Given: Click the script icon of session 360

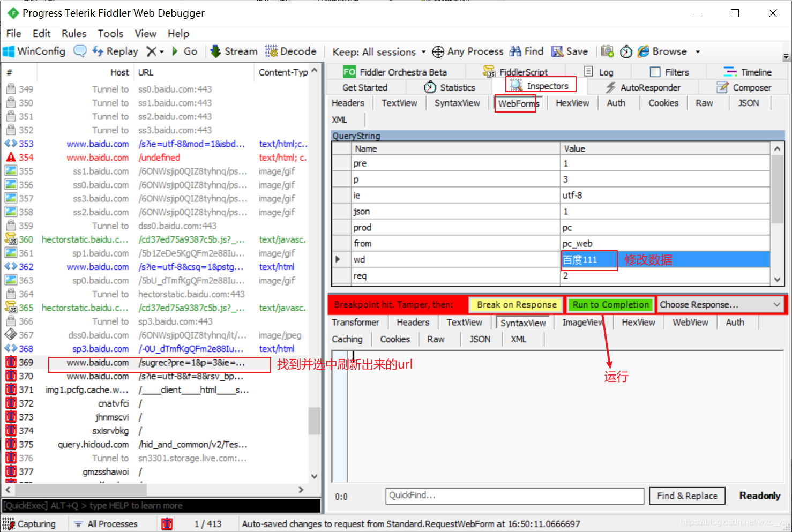Looking at the screenshot, I should pos(11,239).
